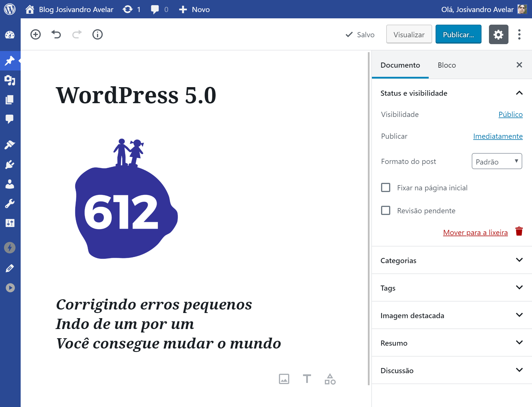This screenshot has width=532, height=407.
Task: Click Mover para a lixeira link
Action: click(x=475, y=232)
